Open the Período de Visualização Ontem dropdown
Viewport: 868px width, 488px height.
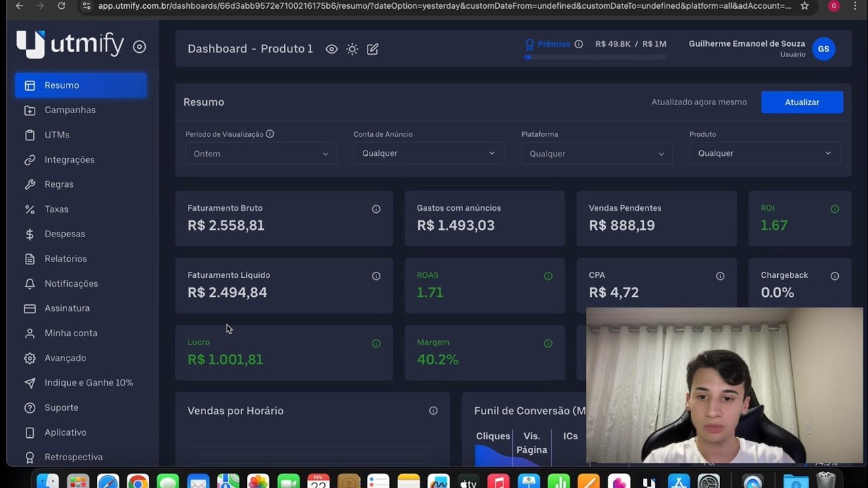coord(261,154)
